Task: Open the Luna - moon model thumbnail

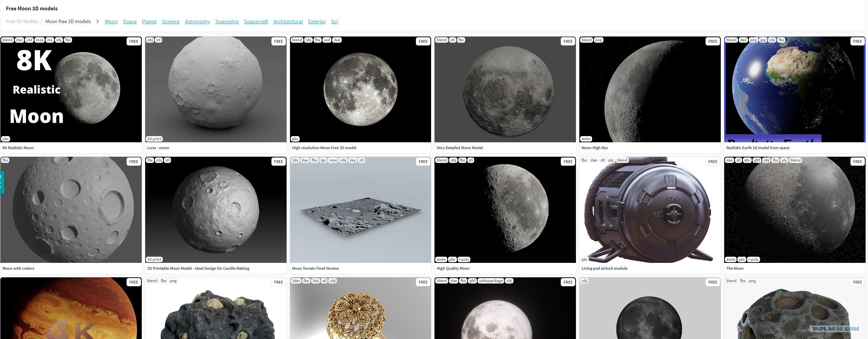Action: pos(216,90)
